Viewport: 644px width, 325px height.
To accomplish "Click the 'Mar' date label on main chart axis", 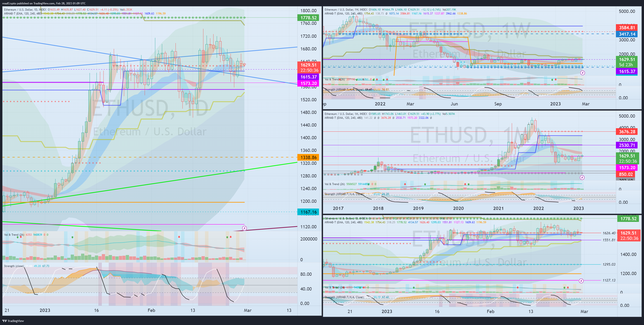I will click(248, 310).
